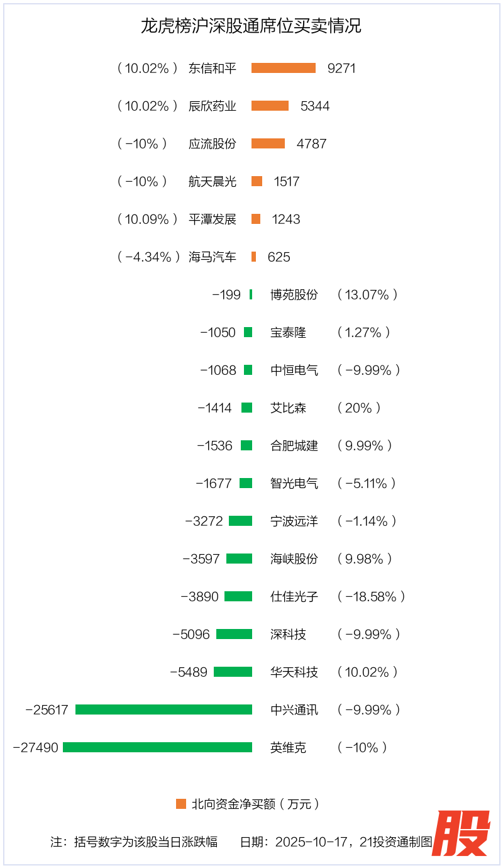This screenshot has width=503, height=868.
Task: Click the 仕佳光子 percentage −18.58%
Action: pos(371,596)
